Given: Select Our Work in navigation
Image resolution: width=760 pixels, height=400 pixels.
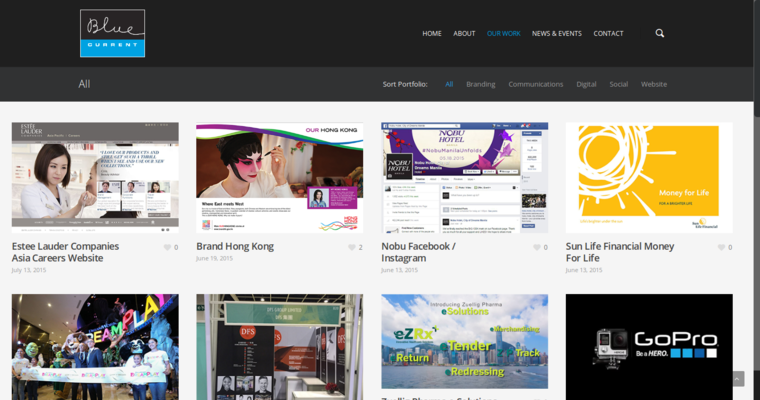Looking at the screenshot, I should point(504,33).
